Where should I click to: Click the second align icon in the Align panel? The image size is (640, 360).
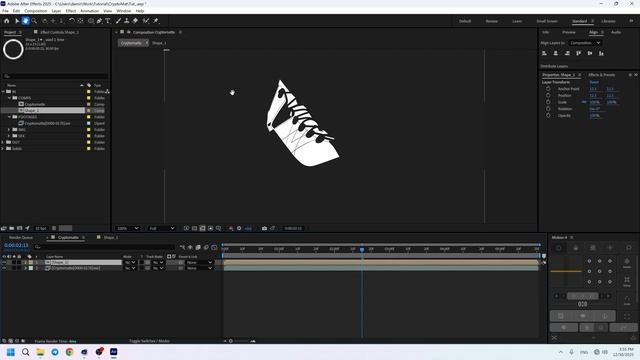(x=556, y=53)
